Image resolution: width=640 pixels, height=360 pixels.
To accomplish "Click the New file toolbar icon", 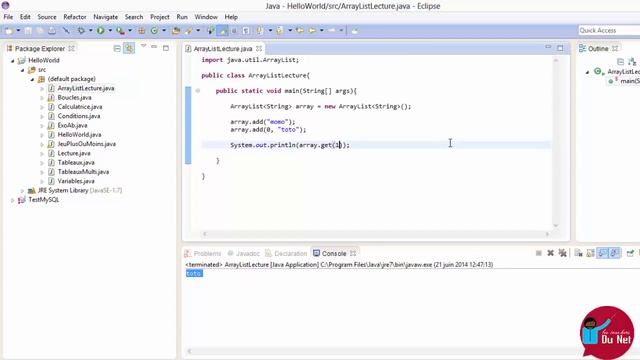I will click(x=9, y=30).
